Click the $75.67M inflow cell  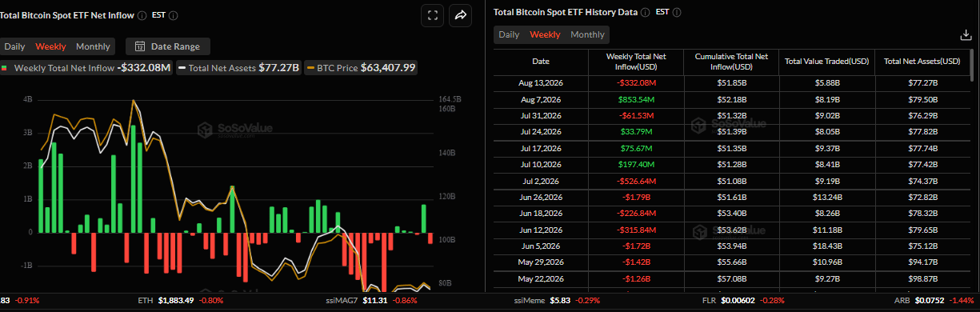637,148
